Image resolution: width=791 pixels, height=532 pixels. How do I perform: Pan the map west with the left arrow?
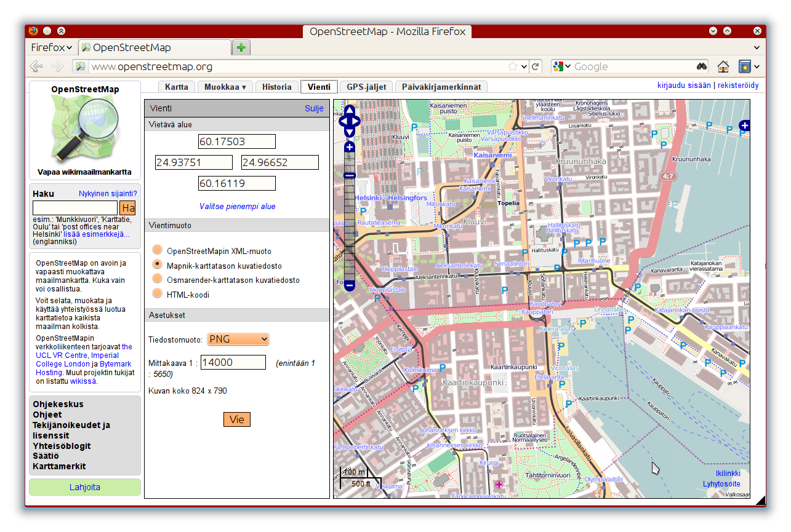click(x=343, y=121)
